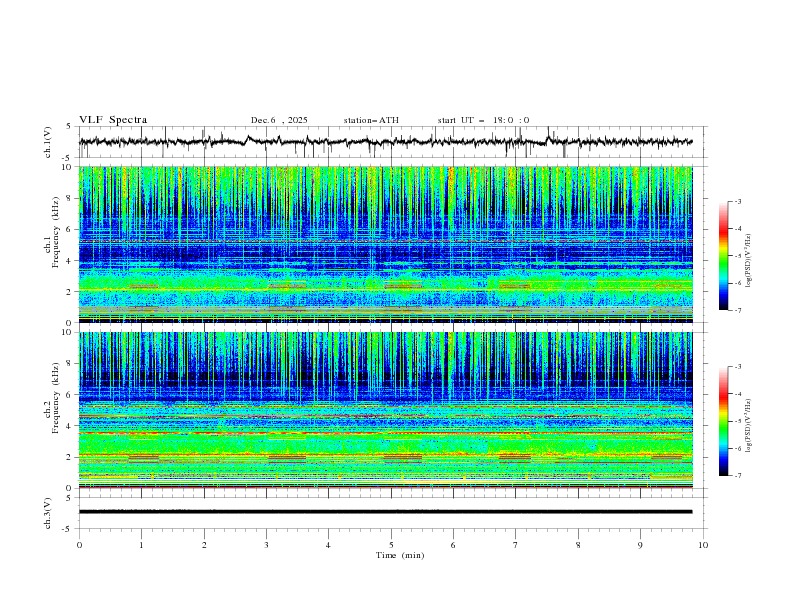Click time axis tick label '9'
The height and width of the screenshot is (612, 792).
[x=640, y=545]
